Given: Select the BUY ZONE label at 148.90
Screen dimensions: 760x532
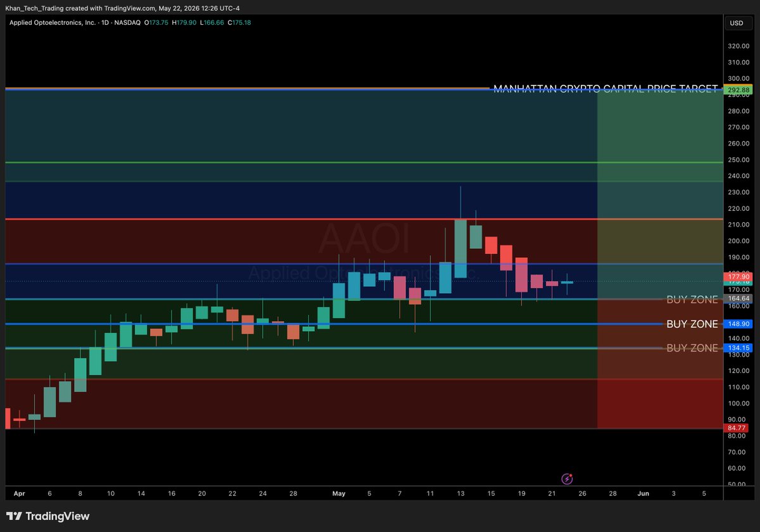Looking at the screenshot, I should (692, 324).
